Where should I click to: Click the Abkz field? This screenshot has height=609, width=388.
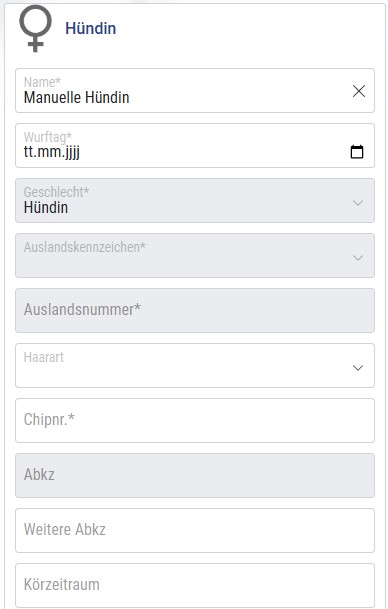(x=195, y=475)
